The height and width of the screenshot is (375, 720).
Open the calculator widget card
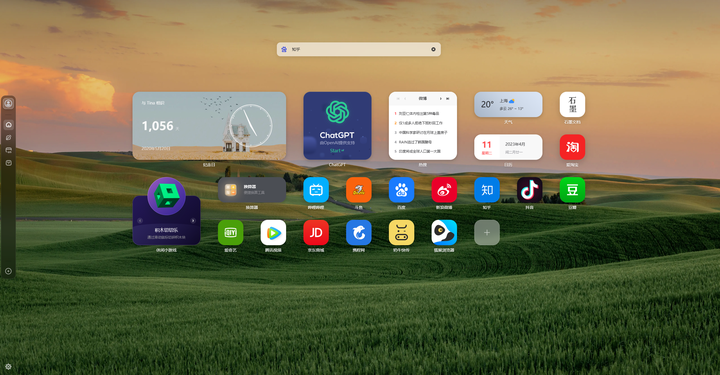252,190
